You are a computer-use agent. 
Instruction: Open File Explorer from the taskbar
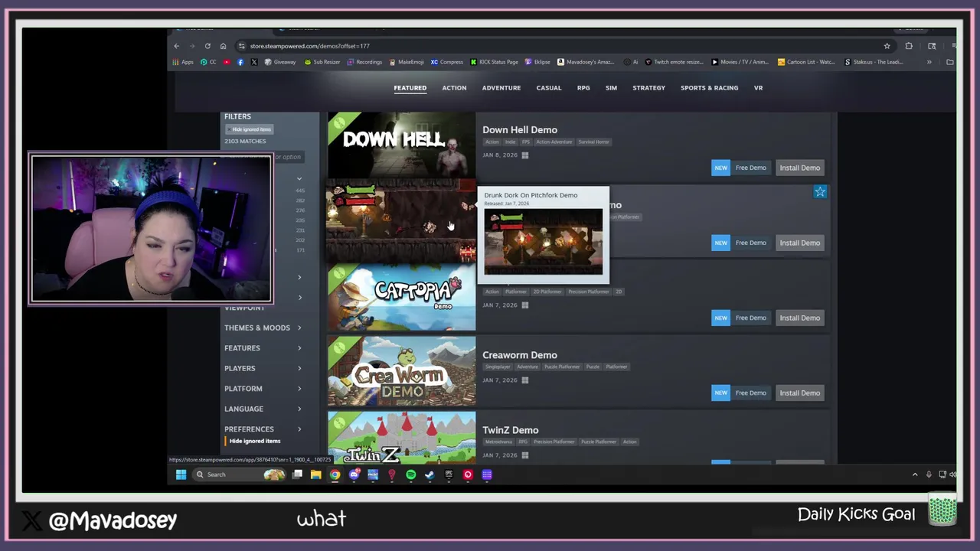click(315, 474)
